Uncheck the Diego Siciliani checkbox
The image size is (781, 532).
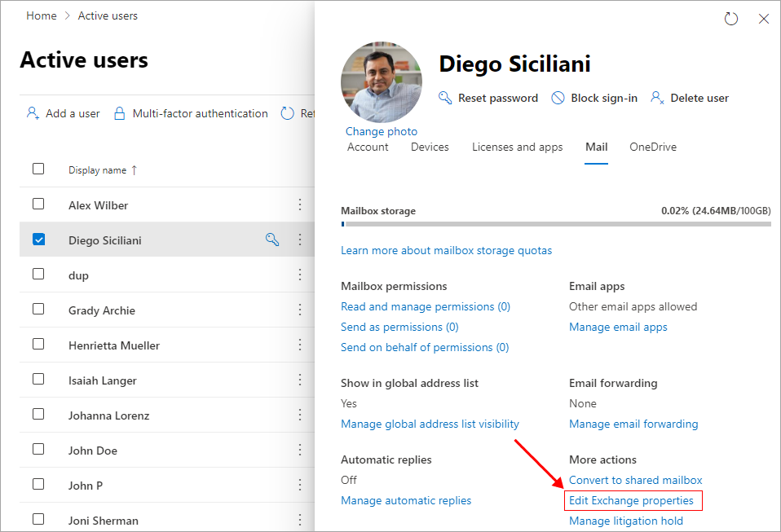pos(38,240)
